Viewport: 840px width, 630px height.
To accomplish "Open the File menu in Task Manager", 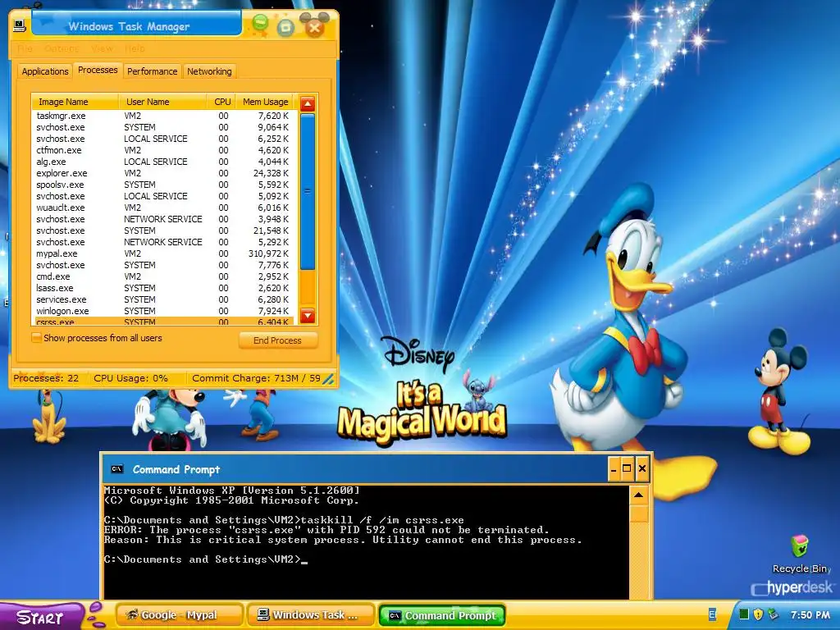I will coord(25,48).
